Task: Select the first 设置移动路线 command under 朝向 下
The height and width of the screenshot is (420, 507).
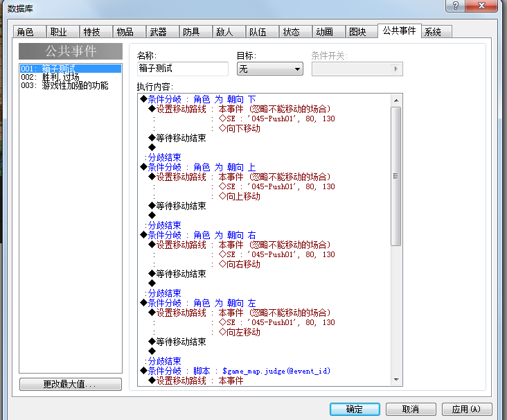Action: coord(240,109)
